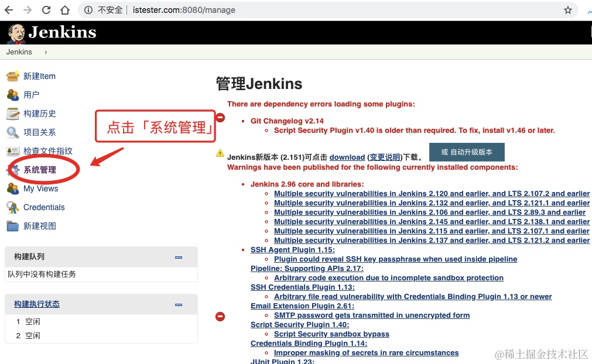Click the 新建视图 folder icon
This screenshot has height=364, width=592.
tap(12, 226)
